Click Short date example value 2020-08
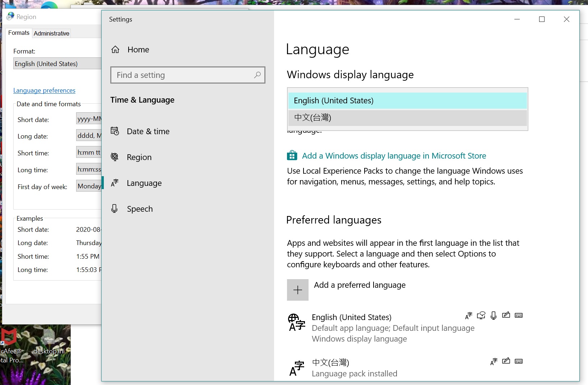Viewport: 588px width, 385px height. point(88,230)
